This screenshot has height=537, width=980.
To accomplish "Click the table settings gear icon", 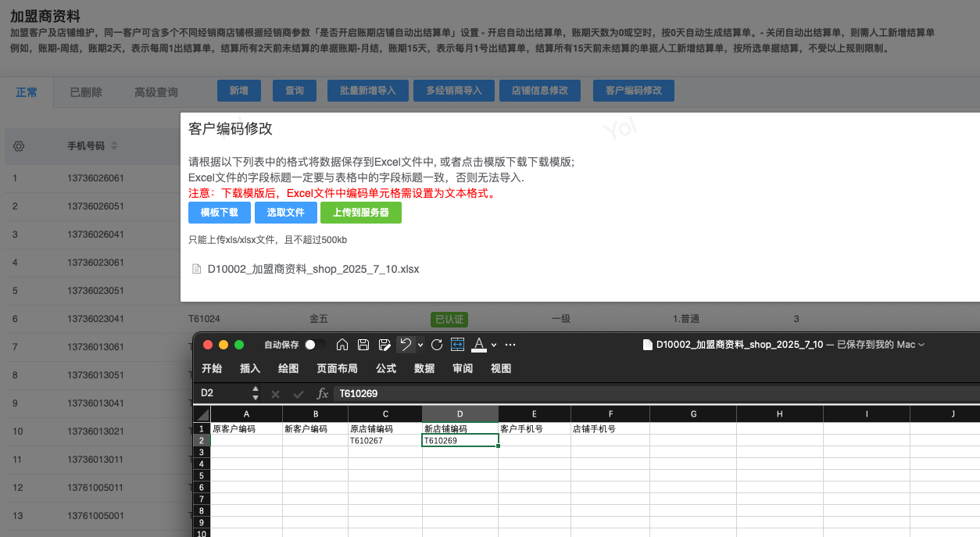I will (20, 146).
